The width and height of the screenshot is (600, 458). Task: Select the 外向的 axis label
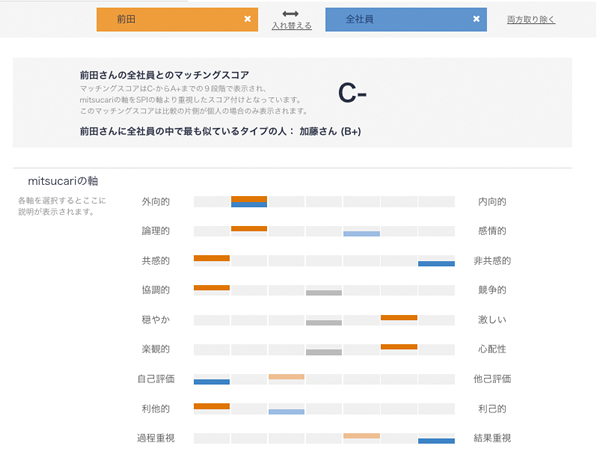click(156, 202)
